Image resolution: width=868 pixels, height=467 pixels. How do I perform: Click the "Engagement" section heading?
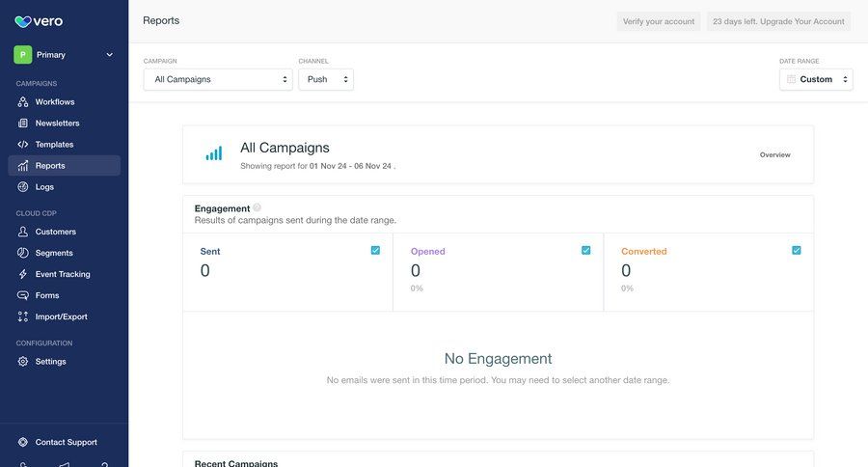222,208
